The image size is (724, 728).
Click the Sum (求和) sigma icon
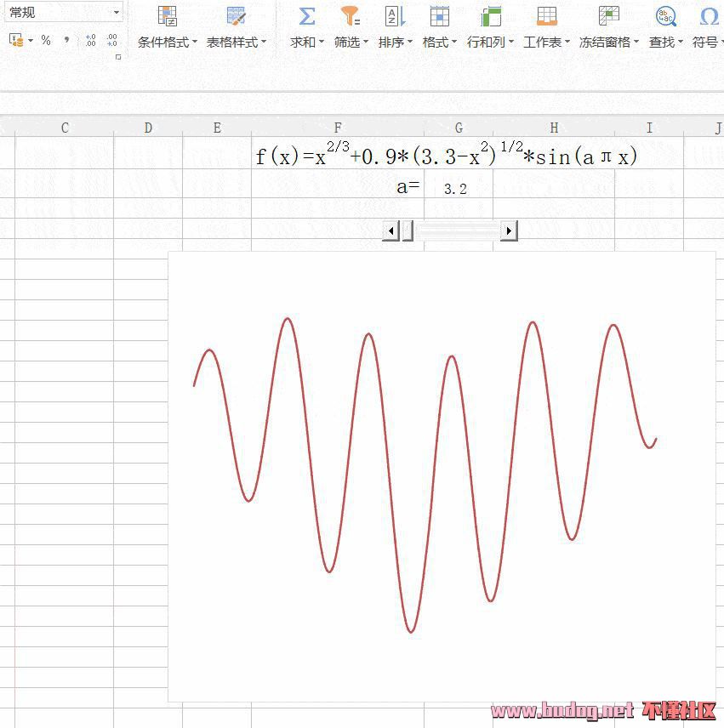click(x=306, y=16)
